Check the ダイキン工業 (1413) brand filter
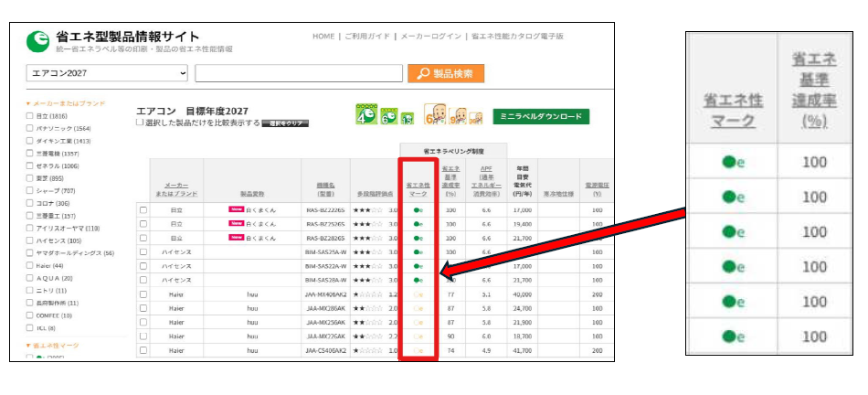Screen dimensions: 868x395 (30, 141)
